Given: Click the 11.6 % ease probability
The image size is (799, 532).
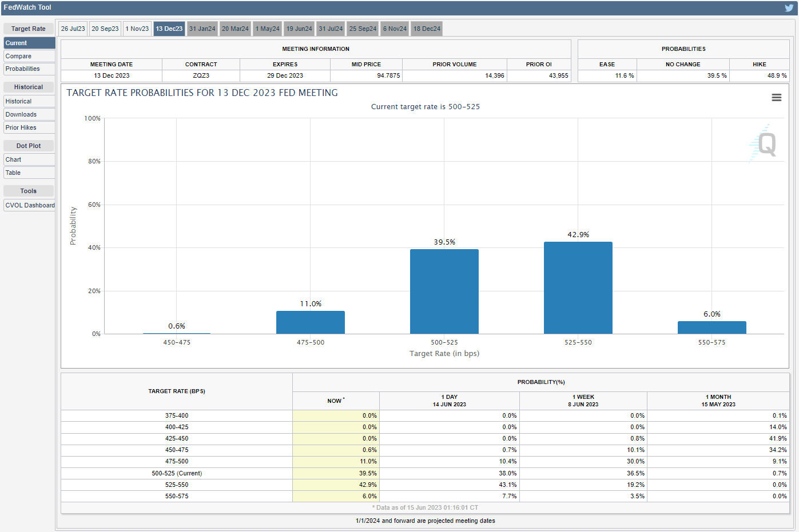Looking at the screenshot, I should point(625,75).
